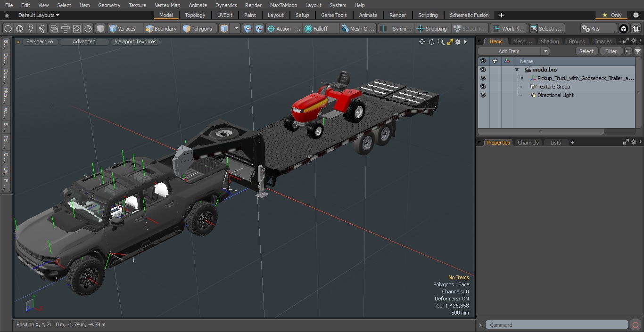Click the home/up arrow icon beside Default Layouts
This screenshot has height=332, width=644.
tap(7, 15)
